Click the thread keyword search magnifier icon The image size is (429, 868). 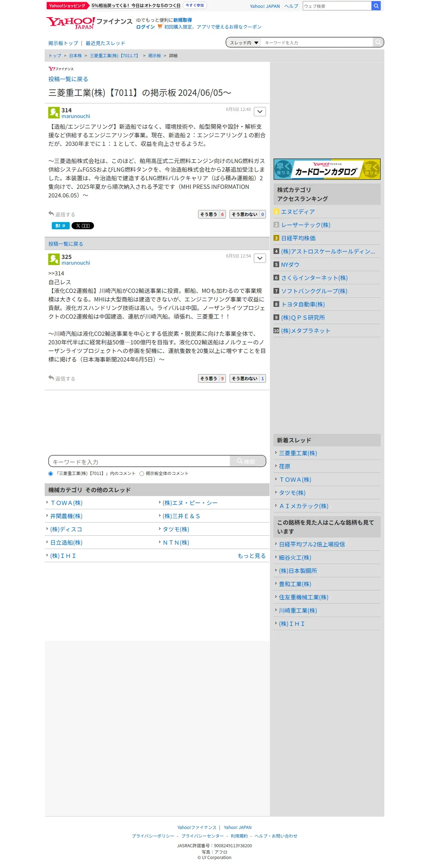pos(378,42)
